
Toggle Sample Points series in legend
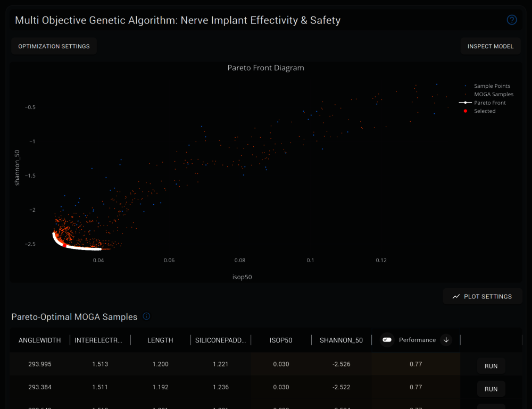492,86
